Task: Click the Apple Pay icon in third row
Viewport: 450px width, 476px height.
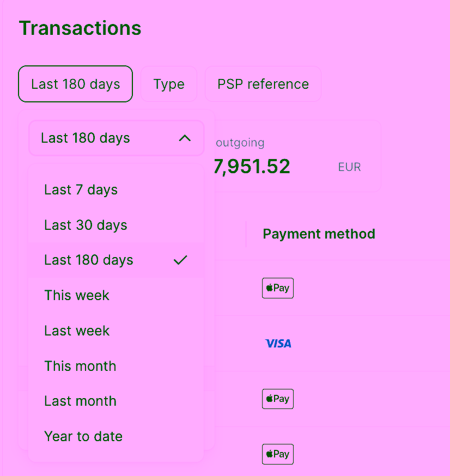Action: coord(277,399)
